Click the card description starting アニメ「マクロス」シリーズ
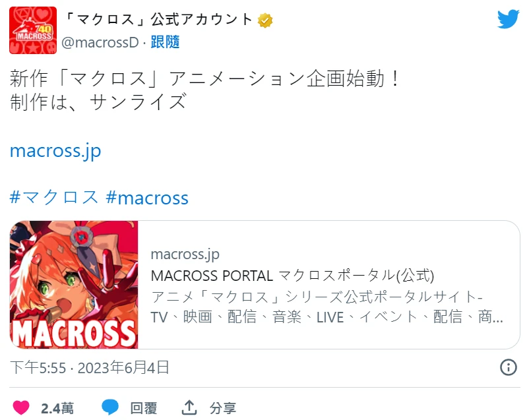Image resolution: width=529 pixels, height=420 pixels. click(327, 307)
